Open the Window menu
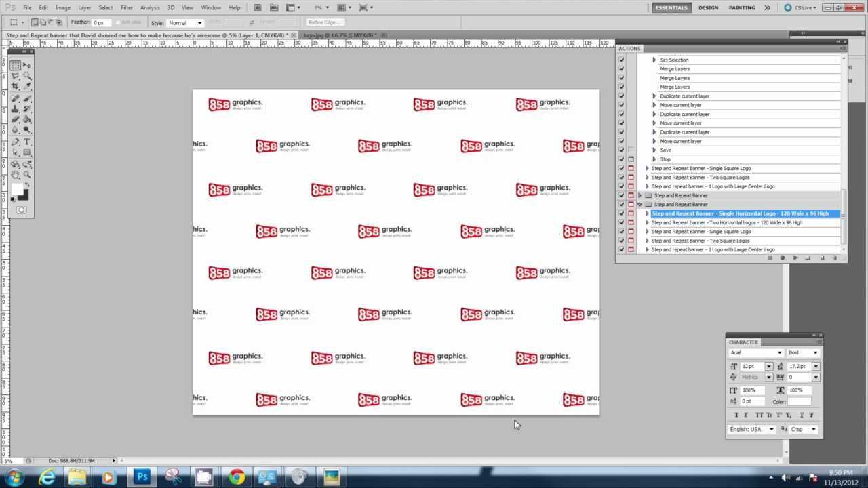 click(x=211, y=7)
